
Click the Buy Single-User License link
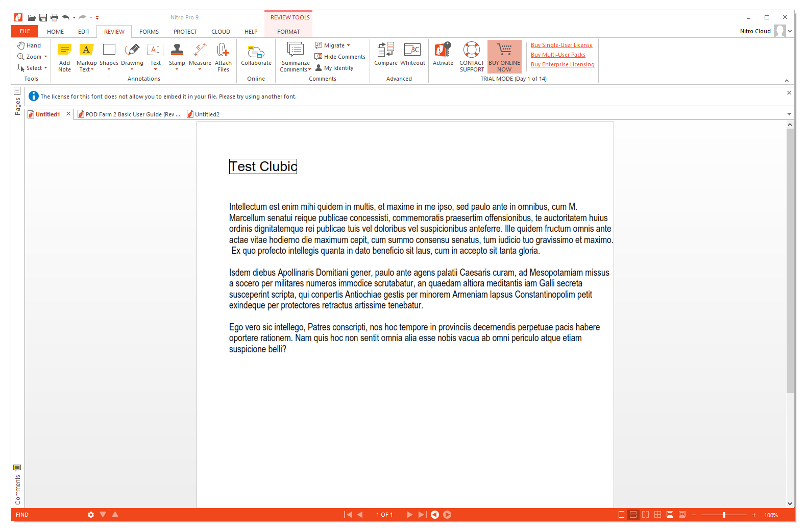(561, 45)
